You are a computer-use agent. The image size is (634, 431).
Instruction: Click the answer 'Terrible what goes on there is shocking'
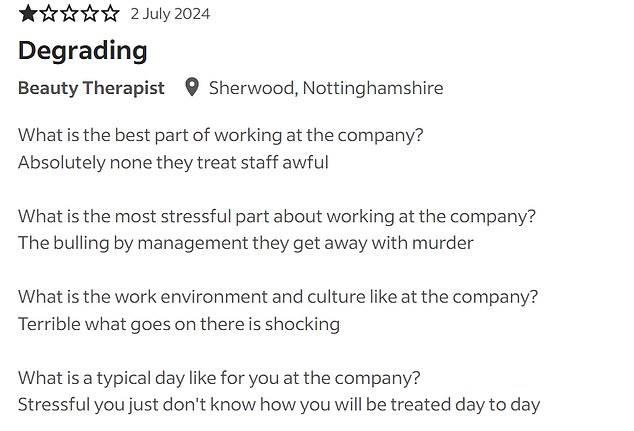(x=179, y=324)
